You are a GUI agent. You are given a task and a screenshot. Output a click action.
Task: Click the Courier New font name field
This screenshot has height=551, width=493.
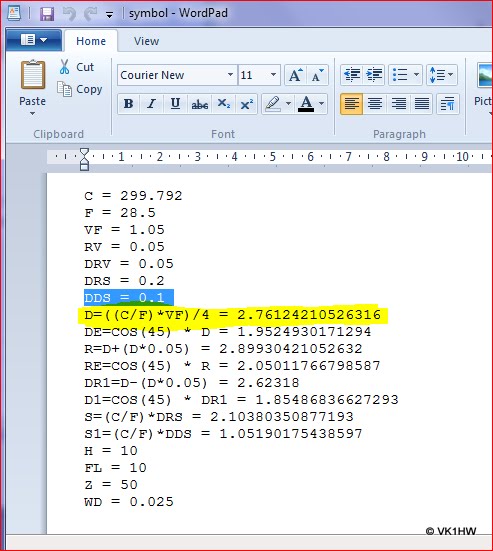172,75
